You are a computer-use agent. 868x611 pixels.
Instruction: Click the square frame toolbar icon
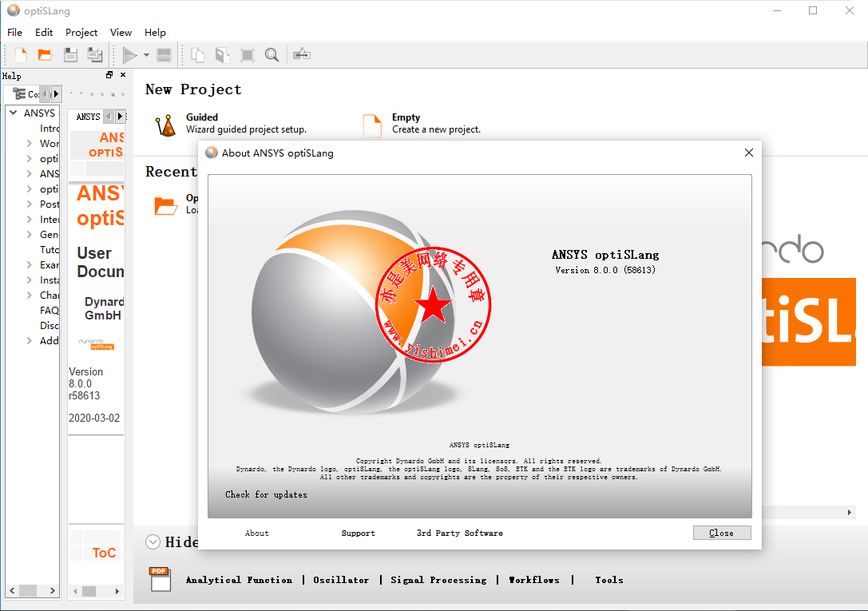(x=247, y=55)
